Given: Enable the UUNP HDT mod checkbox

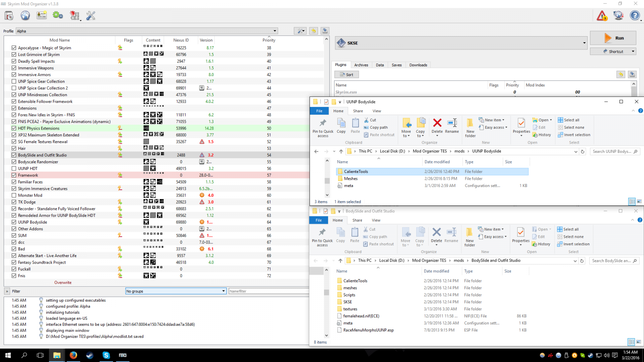Looking at the screenshot, I should [x=14, y=169].
